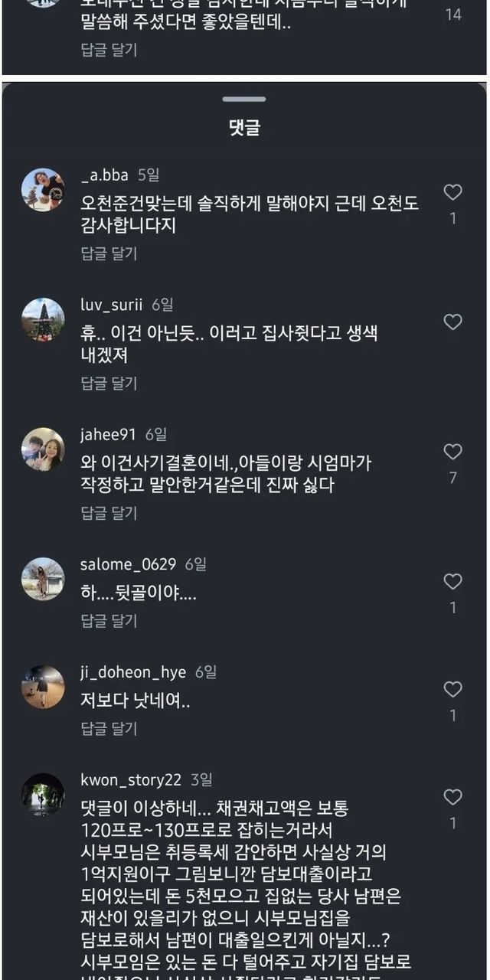Tap the comment sheet drag handle

(x=244, y=100)
